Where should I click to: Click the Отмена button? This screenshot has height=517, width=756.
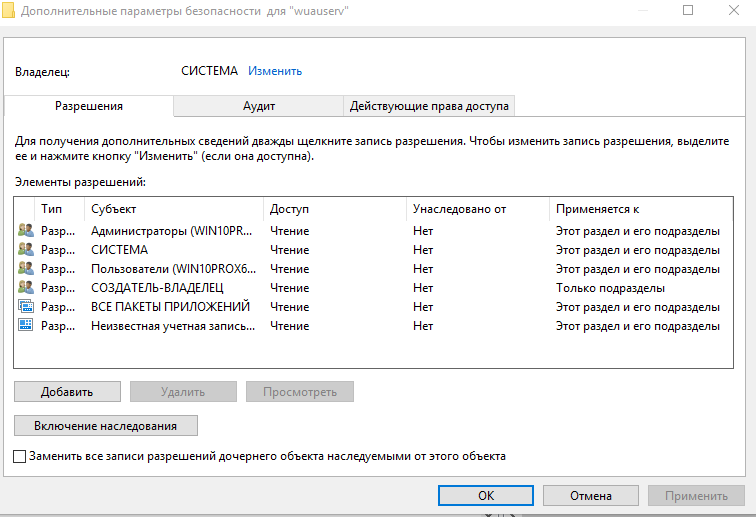click(591, 496)
